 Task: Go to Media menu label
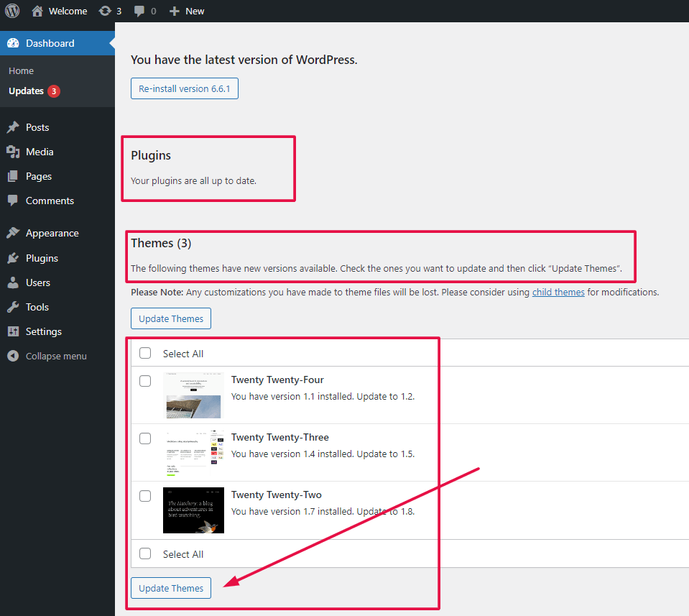(x=40, y=152)
